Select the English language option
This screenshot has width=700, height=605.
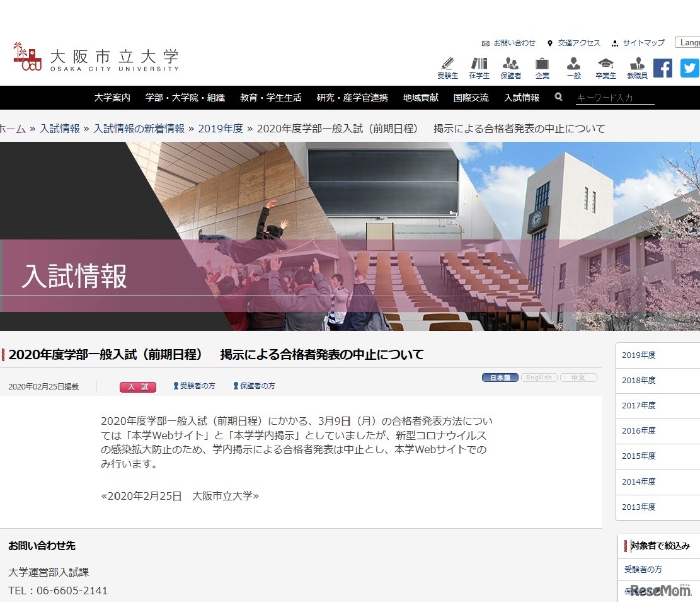click(x=539, y=377)
